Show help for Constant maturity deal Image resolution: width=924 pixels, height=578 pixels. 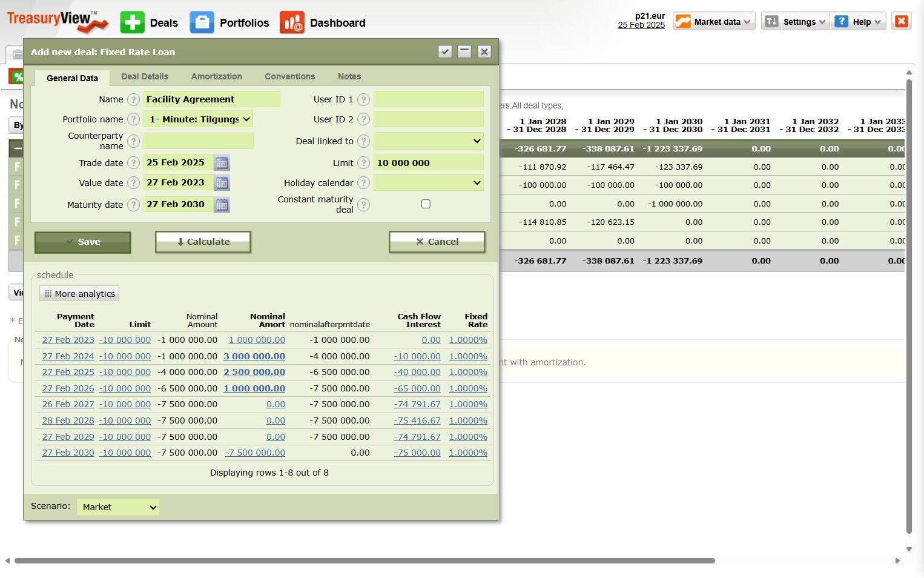[363, 205]
